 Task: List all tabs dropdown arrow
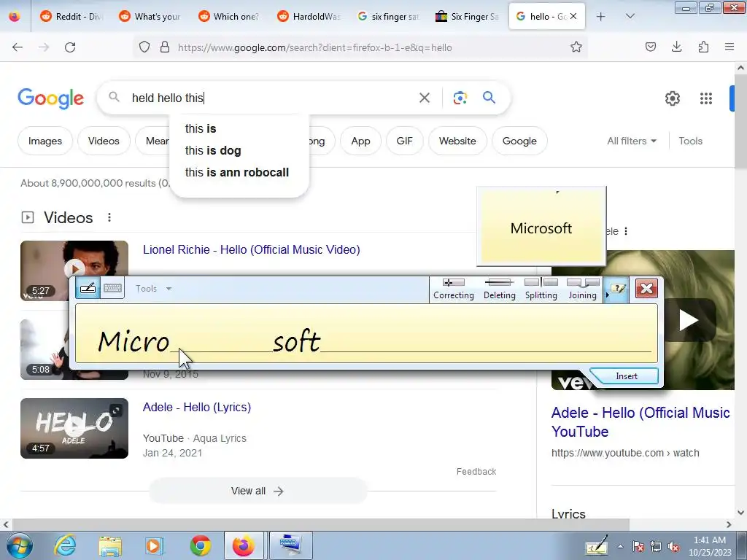(630, 17)
